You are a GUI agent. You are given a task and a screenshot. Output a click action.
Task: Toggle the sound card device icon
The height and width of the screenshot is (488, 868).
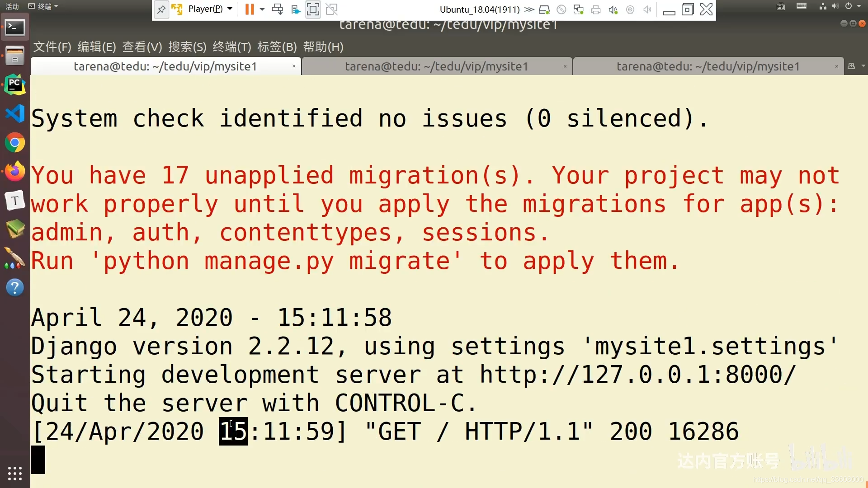click(x=613, y=9)
